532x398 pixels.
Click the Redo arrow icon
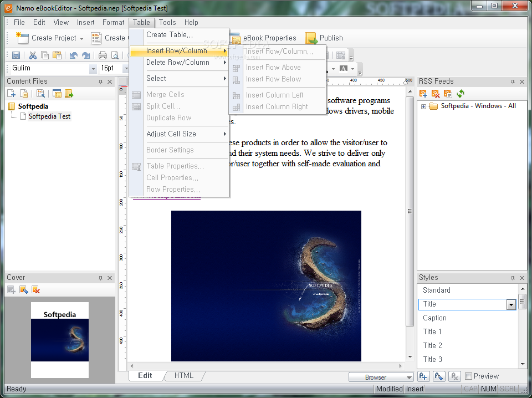[x=86, y=55]
